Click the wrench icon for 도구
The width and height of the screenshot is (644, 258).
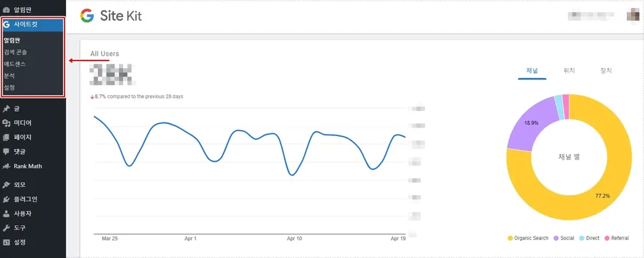point(6,228)
